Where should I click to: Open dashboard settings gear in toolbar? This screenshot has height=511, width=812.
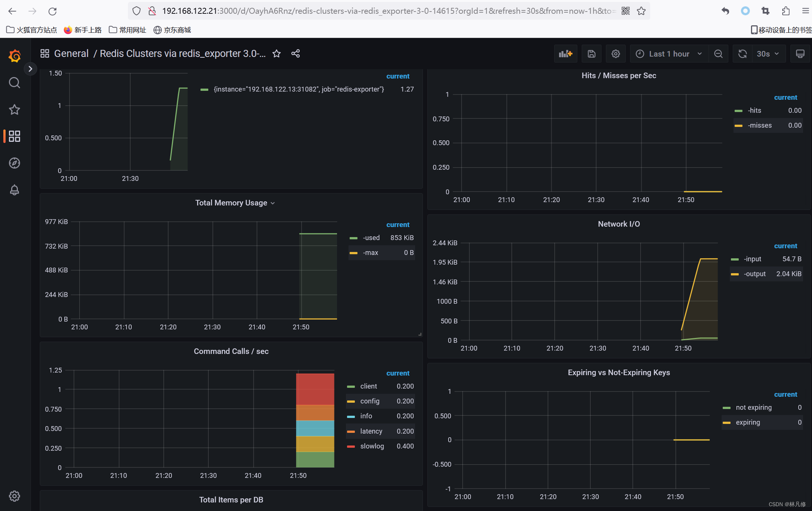tap(616, 54)
